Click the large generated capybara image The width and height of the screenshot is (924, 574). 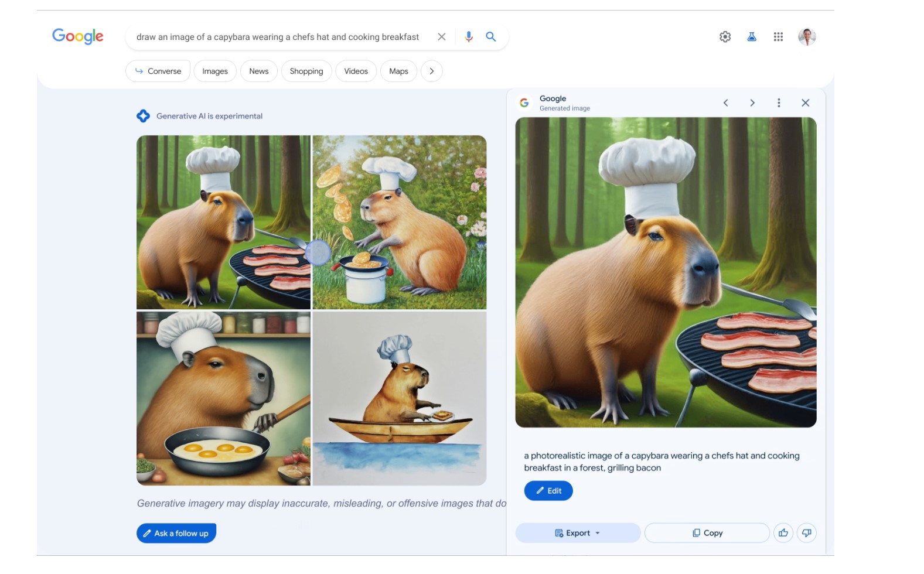coord(666,272)
